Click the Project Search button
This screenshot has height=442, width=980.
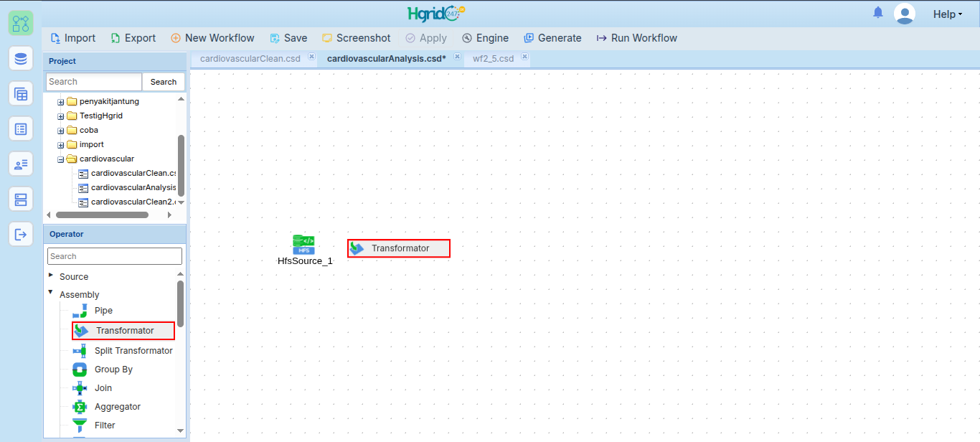164,82
